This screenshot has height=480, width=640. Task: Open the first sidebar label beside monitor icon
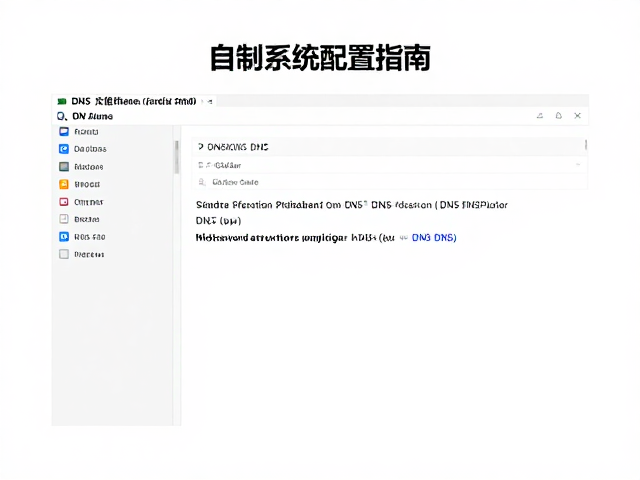(86, 131)
